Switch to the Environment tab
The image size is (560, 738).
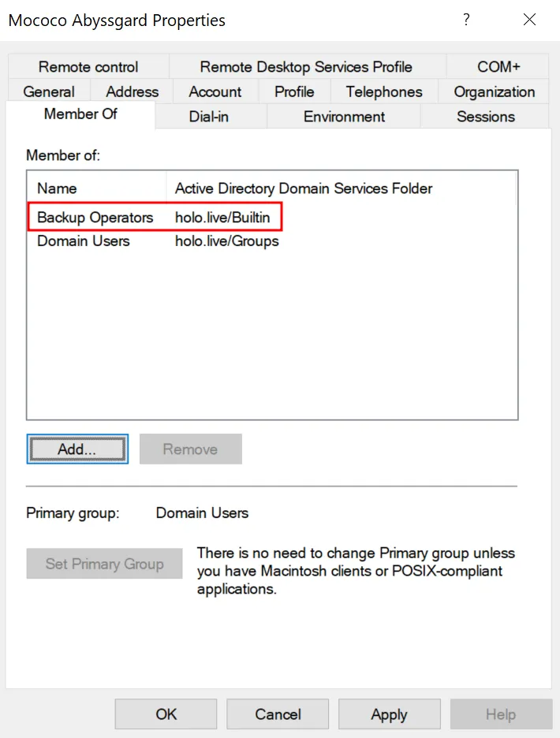click(345, 116)
